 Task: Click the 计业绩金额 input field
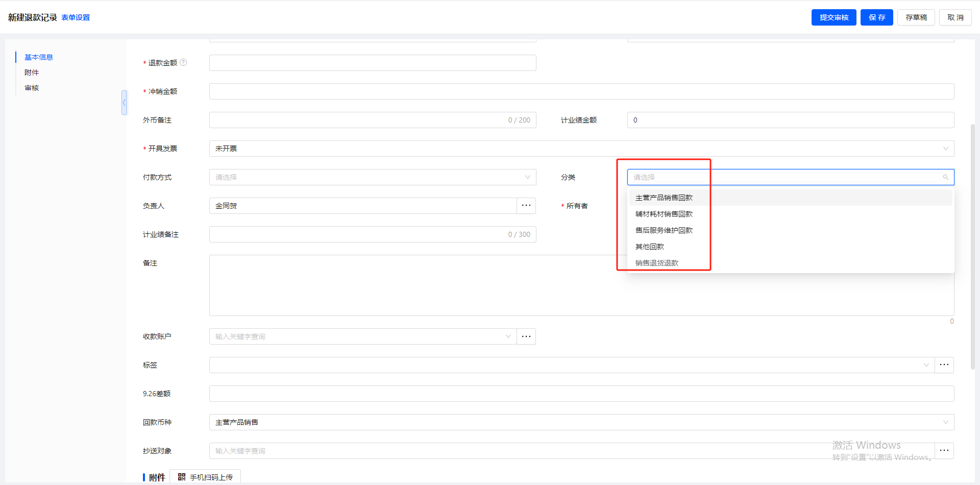(x=791, y=120)
